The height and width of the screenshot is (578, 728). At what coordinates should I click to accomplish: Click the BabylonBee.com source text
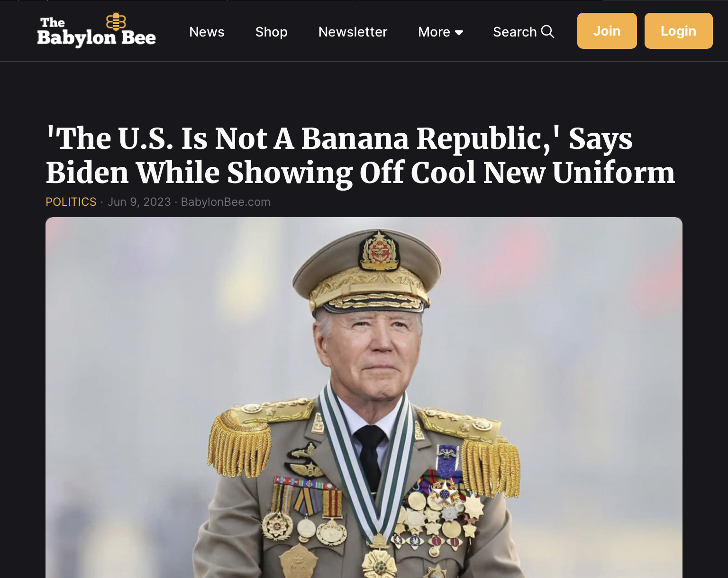226,202
